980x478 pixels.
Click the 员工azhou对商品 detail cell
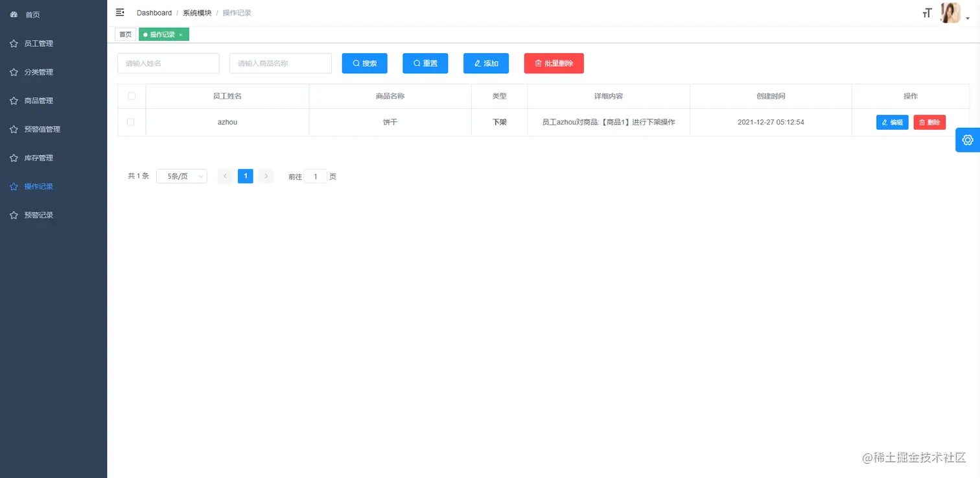click(x=609, y=122)
